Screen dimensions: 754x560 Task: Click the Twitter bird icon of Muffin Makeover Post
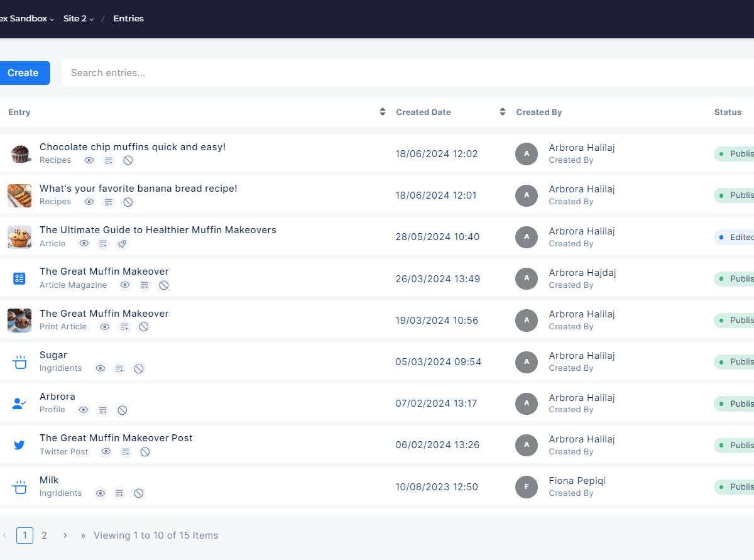[19, 445]
